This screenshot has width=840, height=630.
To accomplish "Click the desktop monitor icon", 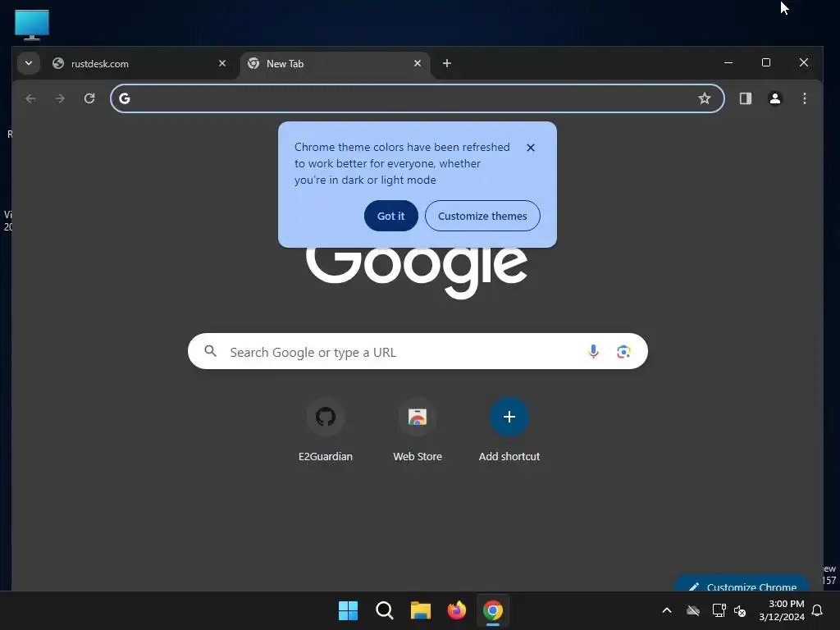I will coord(32,25).
